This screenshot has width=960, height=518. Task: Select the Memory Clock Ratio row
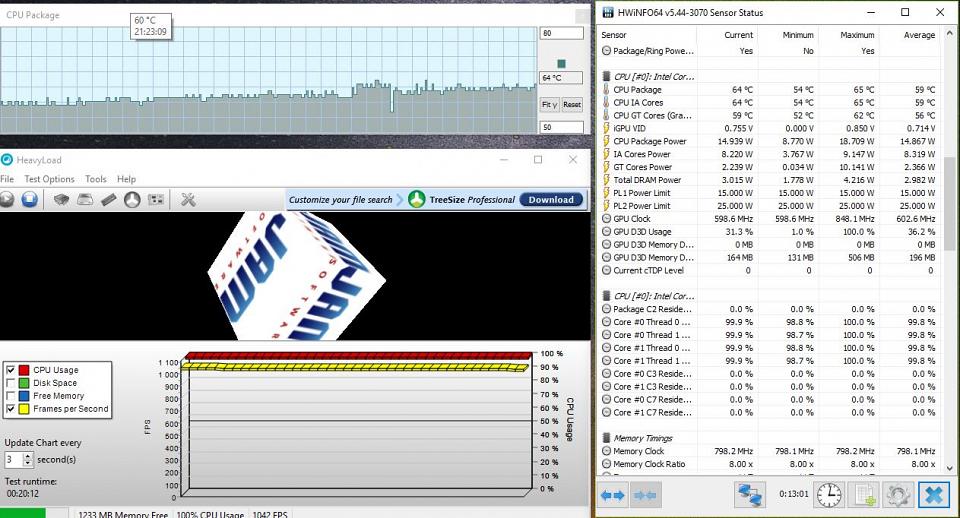click(770, 464)
